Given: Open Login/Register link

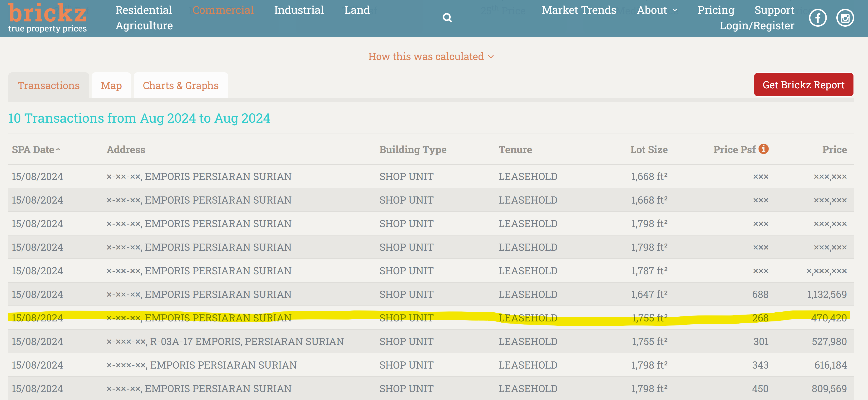Looking at the screenshot, I should click(757, 26).
